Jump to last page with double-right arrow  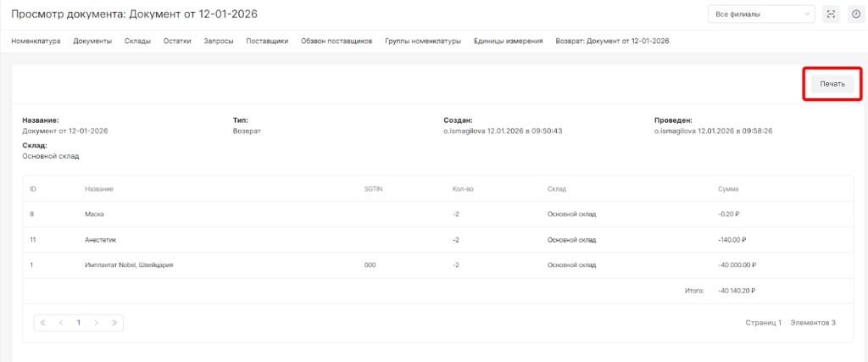click(114, 323)
